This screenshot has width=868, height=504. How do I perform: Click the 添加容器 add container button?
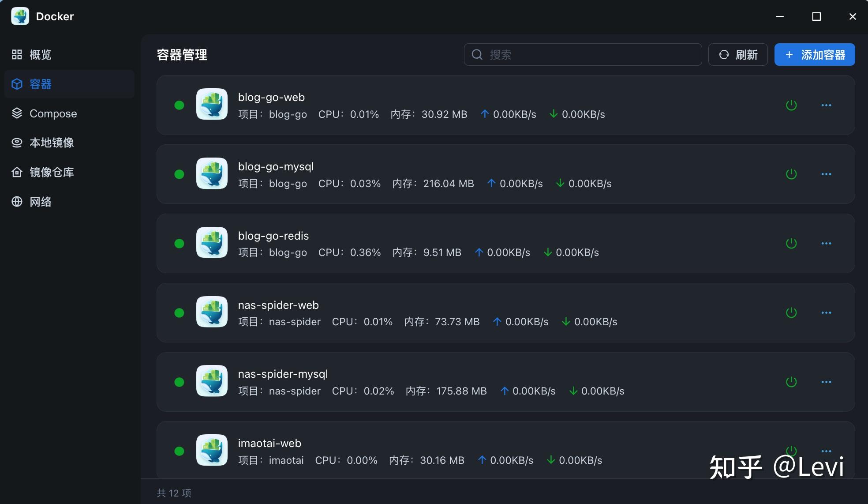point(814,55)
